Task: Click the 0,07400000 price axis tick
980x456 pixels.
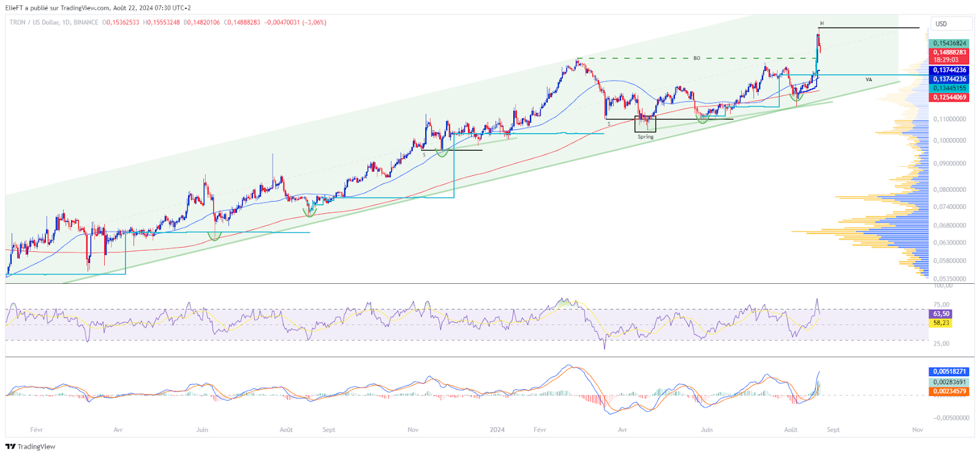Action: click(x=949, y=207)
